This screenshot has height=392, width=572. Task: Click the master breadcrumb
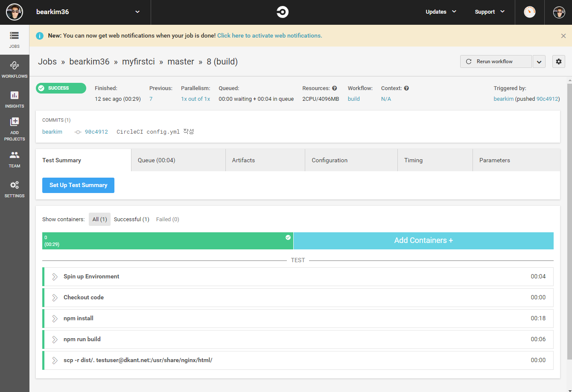pos(181,61)
